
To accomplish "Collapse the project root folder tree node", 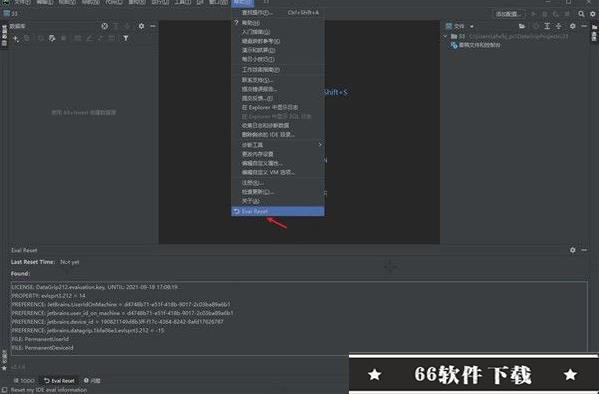I will click(x=445, y=36).
